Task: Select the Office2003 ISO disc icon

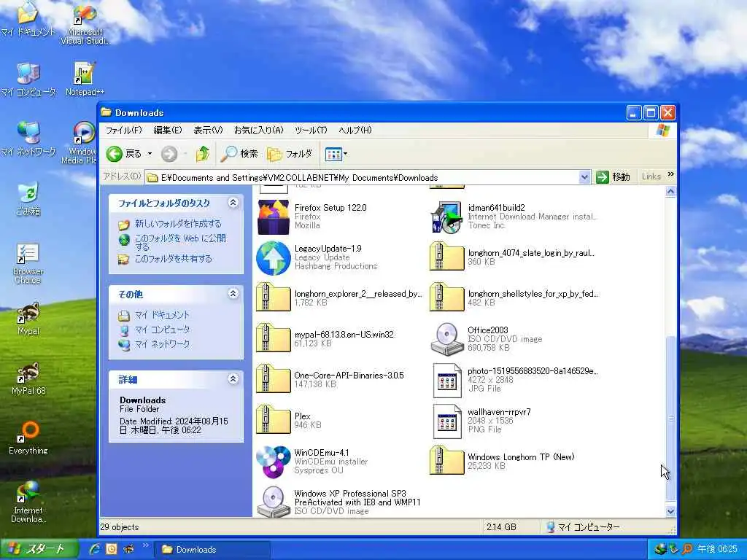Action: (x=446, y=339)
